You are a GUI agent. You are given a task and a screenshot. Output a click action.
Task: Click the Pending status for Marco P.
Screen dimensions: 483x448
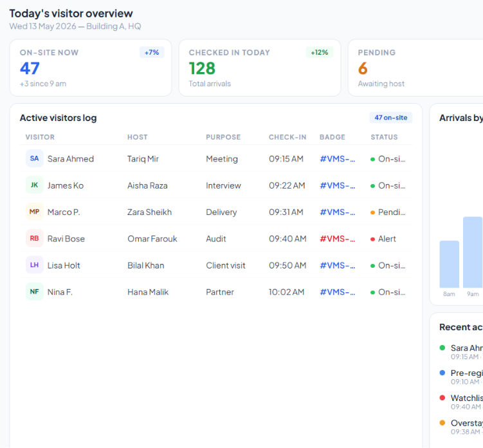pyautogui.click(x=388, y=212)
